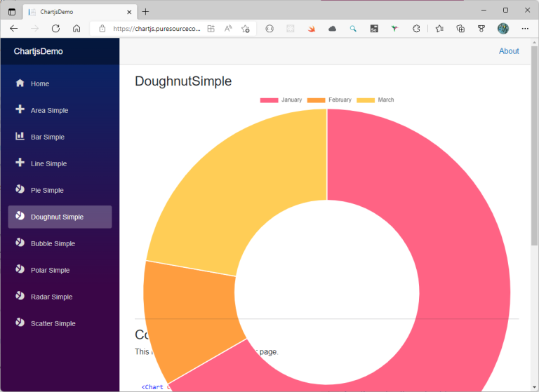Click the Bar Simple chart icon

[20, 137]
